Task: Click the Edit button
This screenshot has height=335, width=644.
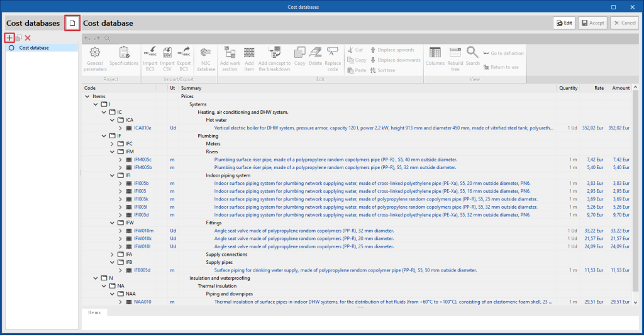Action: [563, 23]
